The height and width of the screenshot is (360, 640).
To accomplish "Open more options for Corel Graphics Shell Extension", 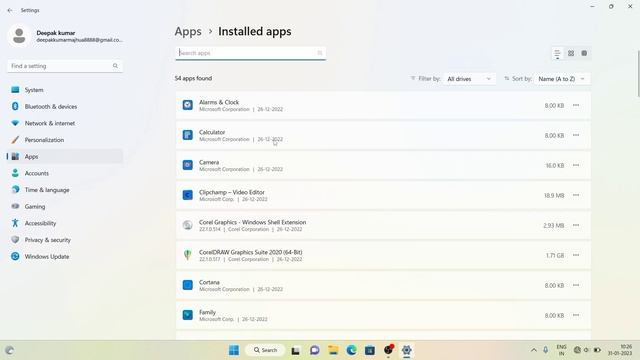I will point(576,225).
